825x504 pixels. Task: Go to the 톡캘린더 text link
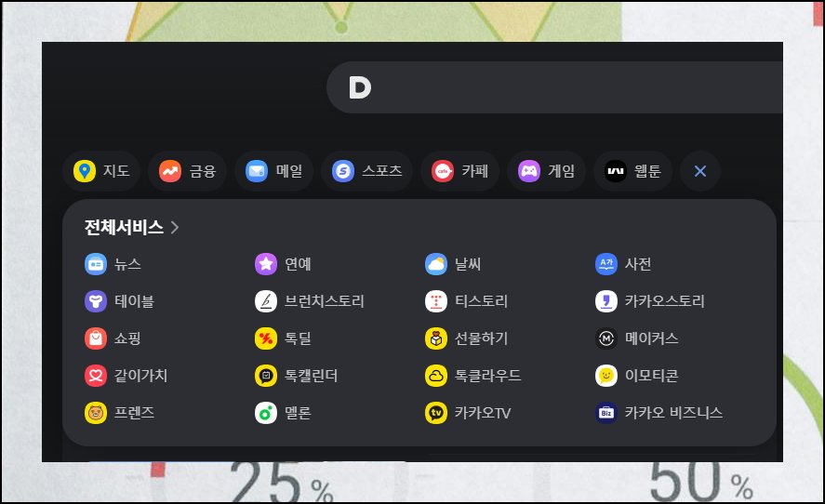point(311,376)
